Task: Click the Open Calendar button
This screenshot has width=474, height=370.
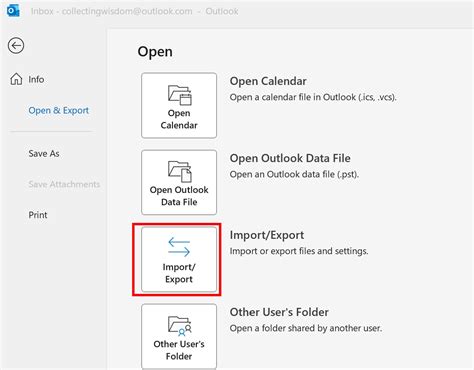Action: tap(179, 106)
